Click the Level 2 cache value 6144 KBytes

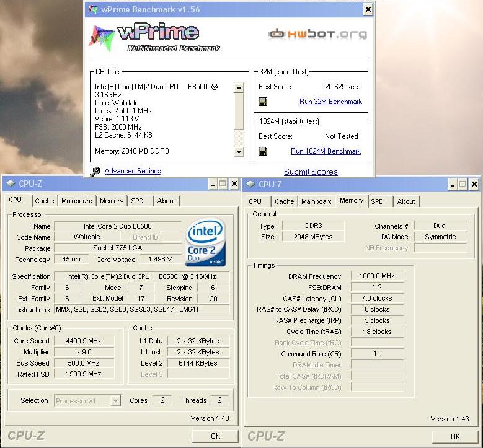click(x=198, y=363)
